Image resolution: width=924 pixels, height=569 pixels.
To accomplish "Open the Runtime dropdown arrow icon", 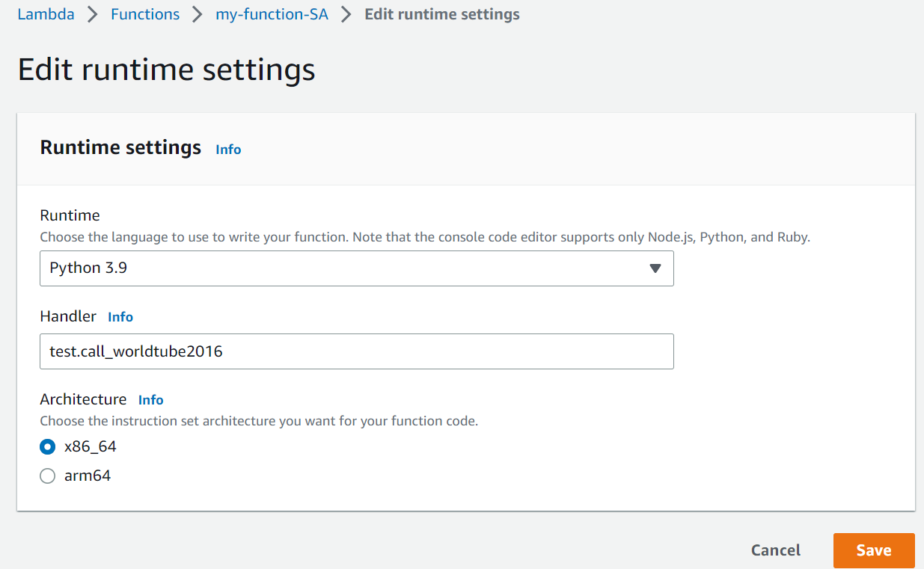I will pos(655,268).
